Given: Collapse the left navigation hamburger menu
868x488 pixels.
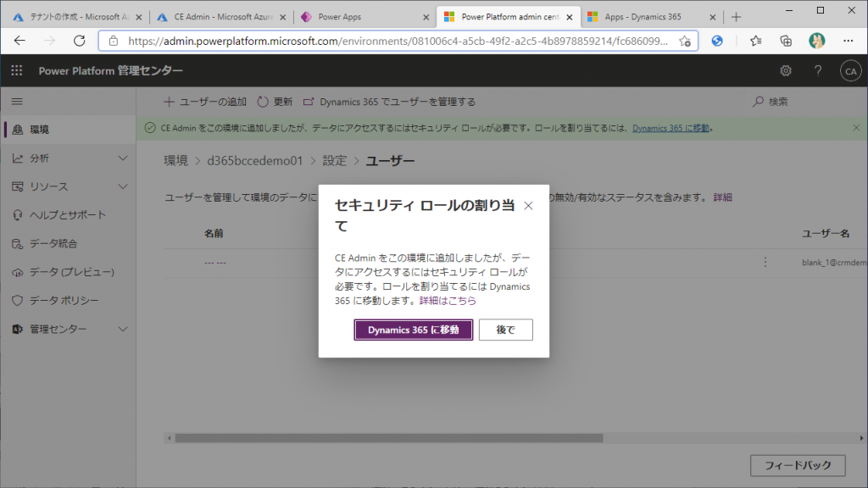Looking at the screenshot, I should coord(17,102).
